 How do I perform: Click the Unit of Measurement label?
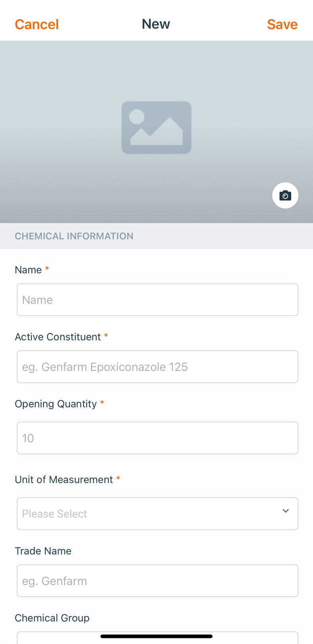click(x=64, y=479)
